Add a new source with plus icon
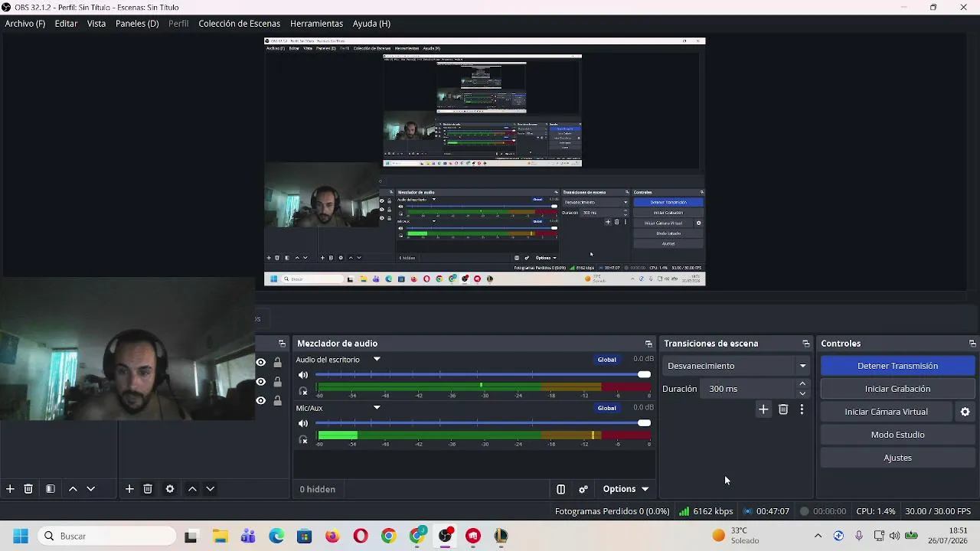The height and width of the screenshot is (551, 980). 129,489
